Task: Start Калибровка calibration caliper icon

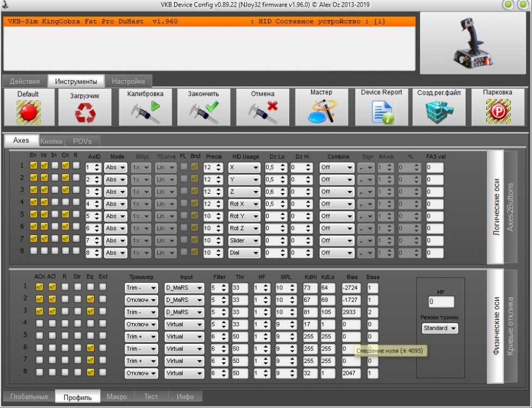Action: tap(145, 113)
